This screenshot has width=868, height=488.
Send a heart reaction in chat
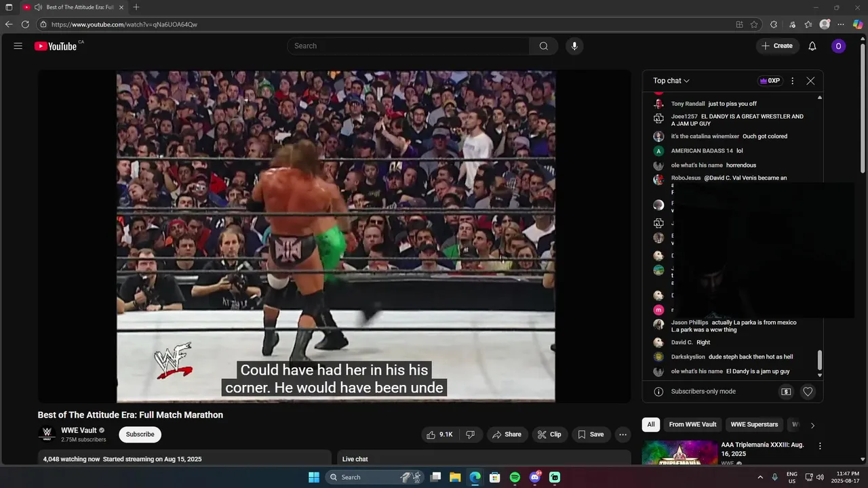click(808, 392)
